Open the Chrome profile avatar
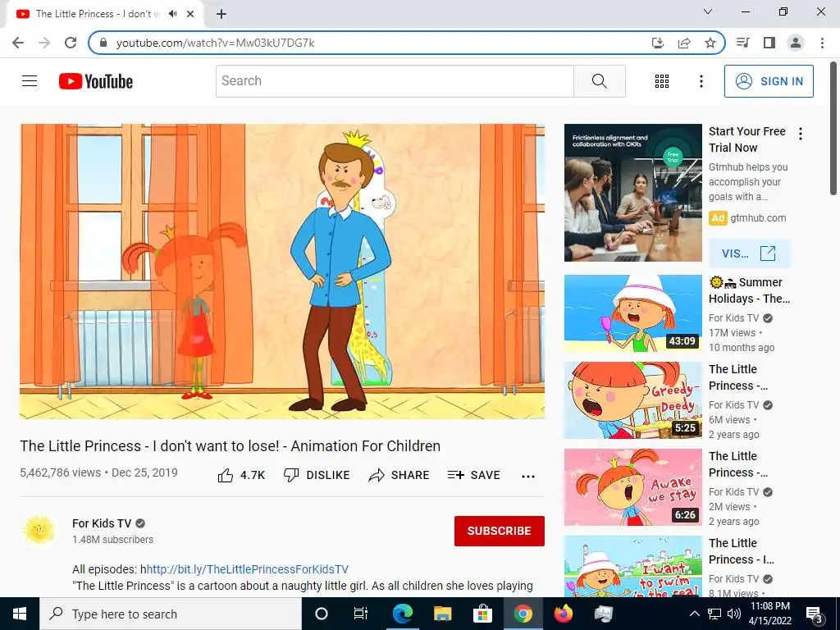The height and width of the screenshot is (630, 840). (x=796, y=43)
